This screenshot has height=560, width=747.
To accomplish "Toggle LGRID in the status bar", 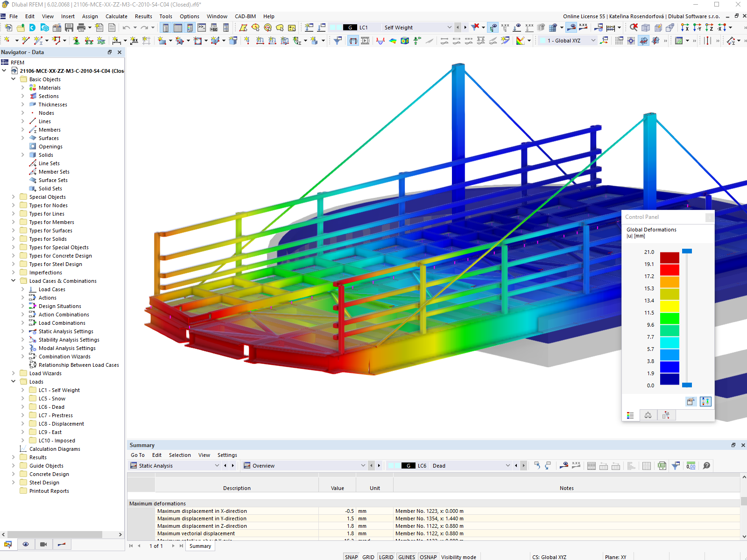I will 386,557.
